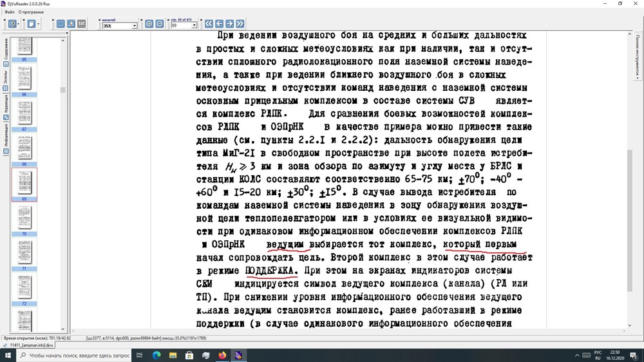This screenshot has height=362, width=644.
Task: Switch to the Эскизы side tab
Action: click(6, 80)
